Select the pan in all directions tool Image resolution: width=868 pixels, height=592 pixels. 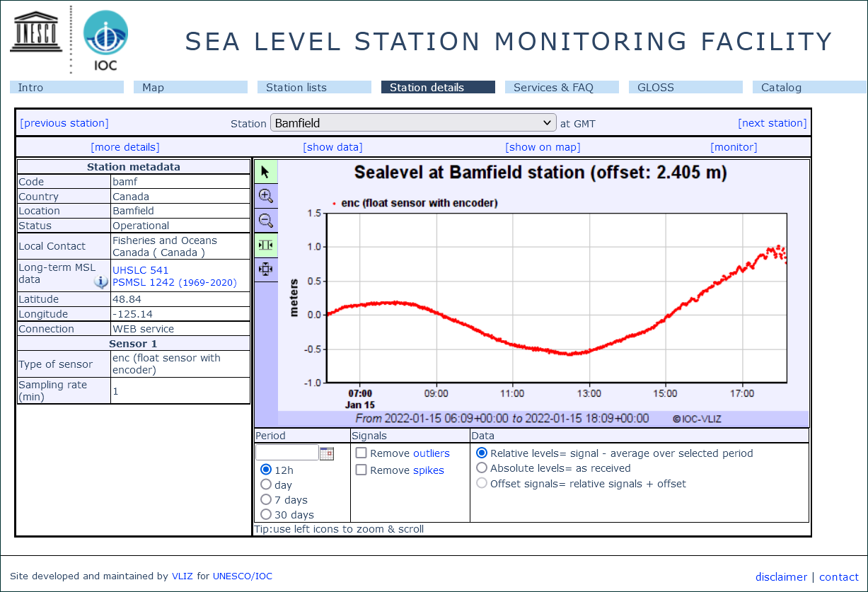[x=266, y=269]
